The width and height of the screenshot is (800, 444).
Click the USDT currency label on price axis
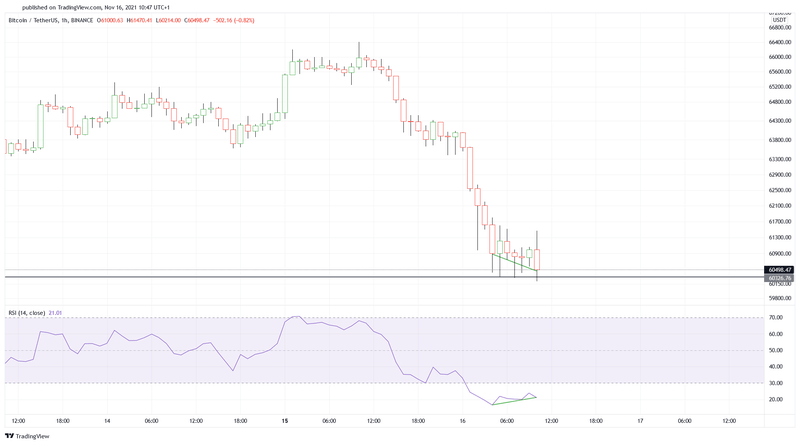(x=779, y=20)
